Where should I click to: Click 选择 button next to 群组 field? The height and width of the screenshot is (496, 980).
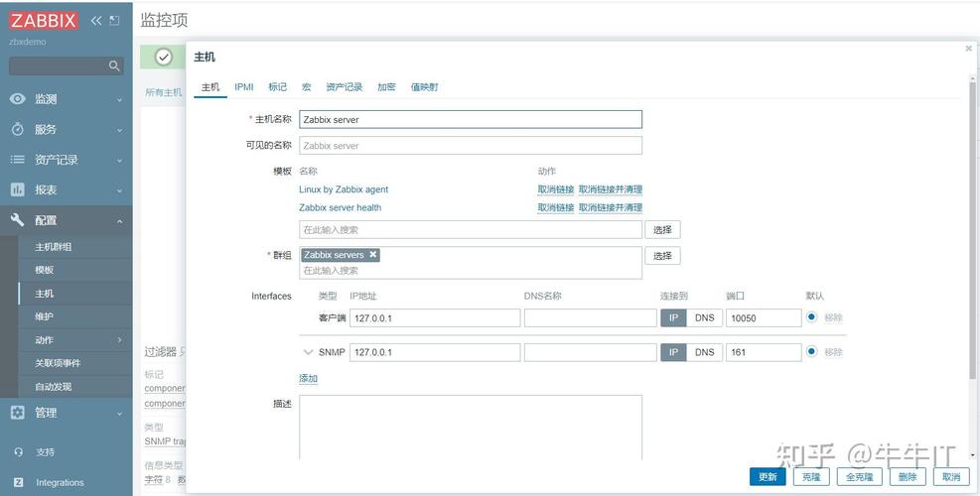pos(662,256)
